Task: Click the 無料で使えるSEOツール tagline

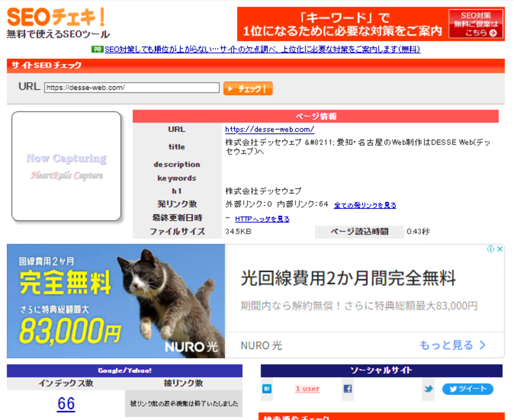Action: (x=59, y=34)
